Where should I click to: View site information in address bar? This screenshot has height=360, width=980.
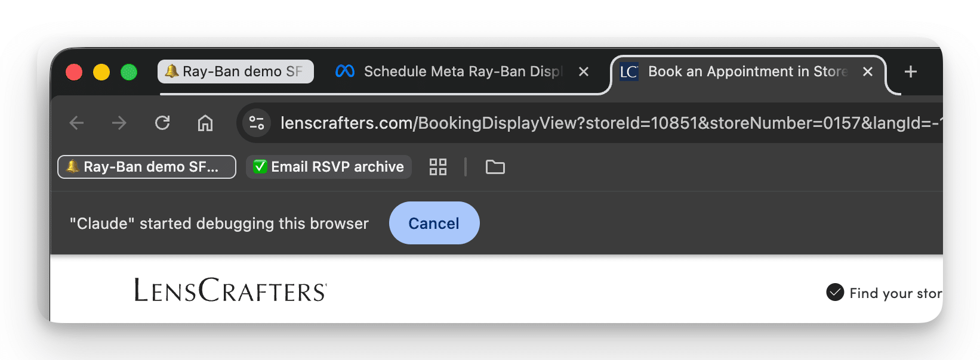pos(257,123)
